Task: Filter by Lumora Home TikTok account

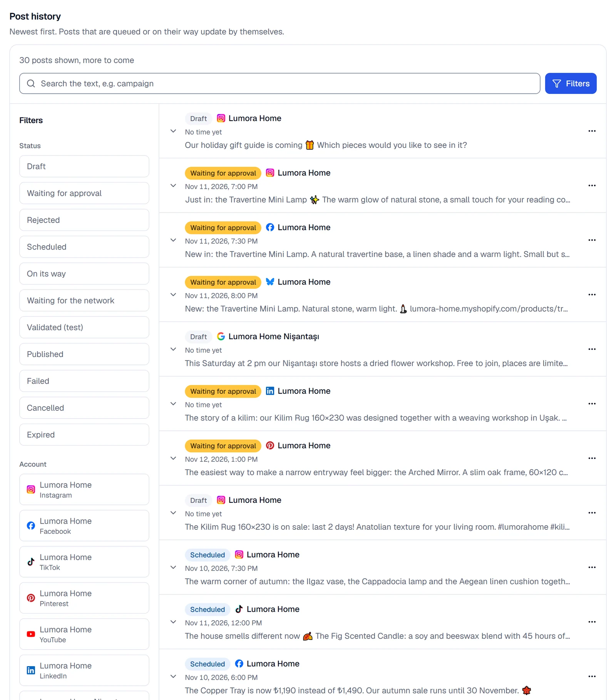Action: pyautogui.click(x=84, y=562)
